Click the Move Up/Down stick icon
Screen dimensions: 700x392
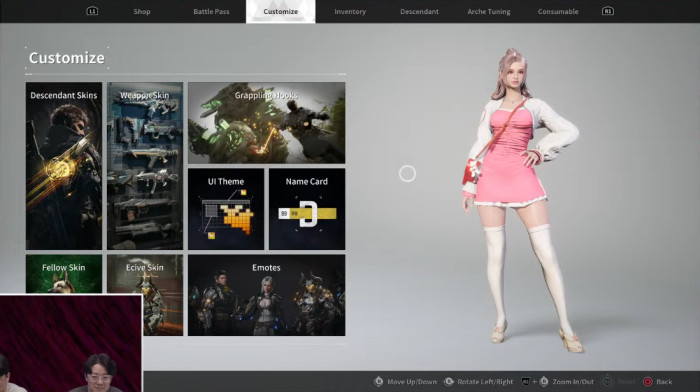coord(379,382)
